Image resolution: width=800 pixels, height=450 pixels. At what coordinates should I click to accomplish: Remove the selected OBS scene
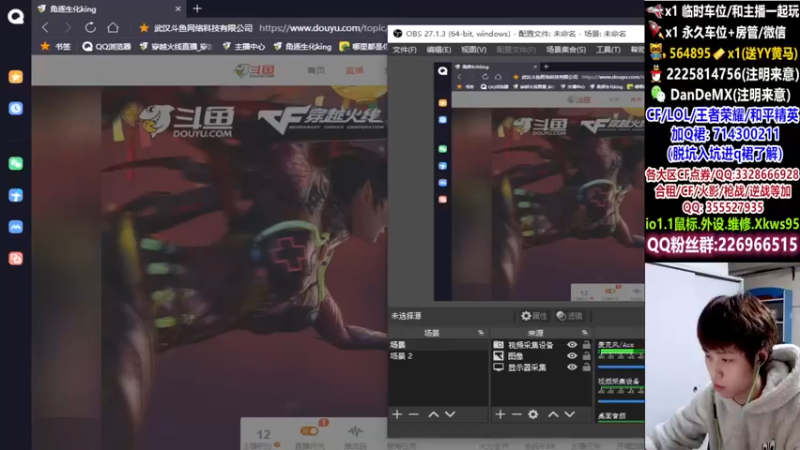tap(414, 414)
